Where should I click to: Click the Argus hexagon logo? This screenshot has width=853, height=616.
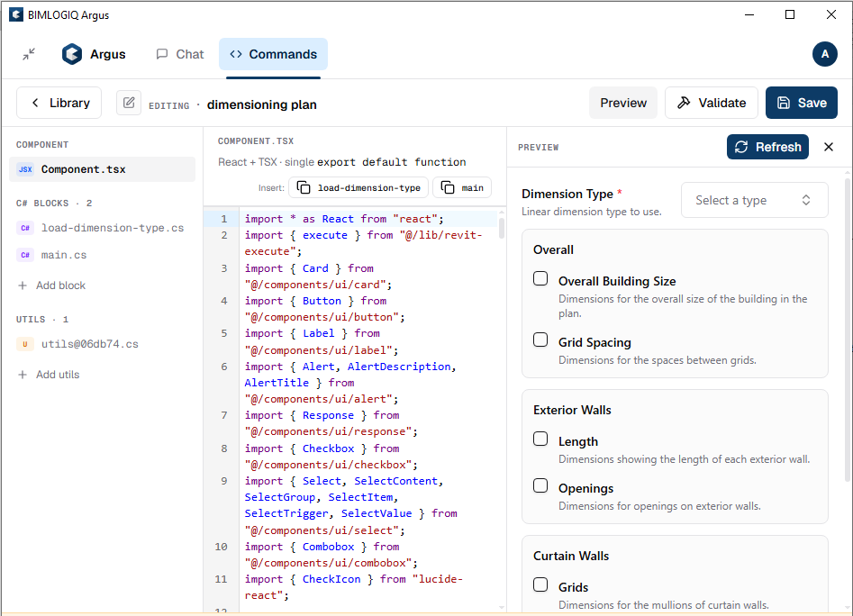tap(72, 54)
